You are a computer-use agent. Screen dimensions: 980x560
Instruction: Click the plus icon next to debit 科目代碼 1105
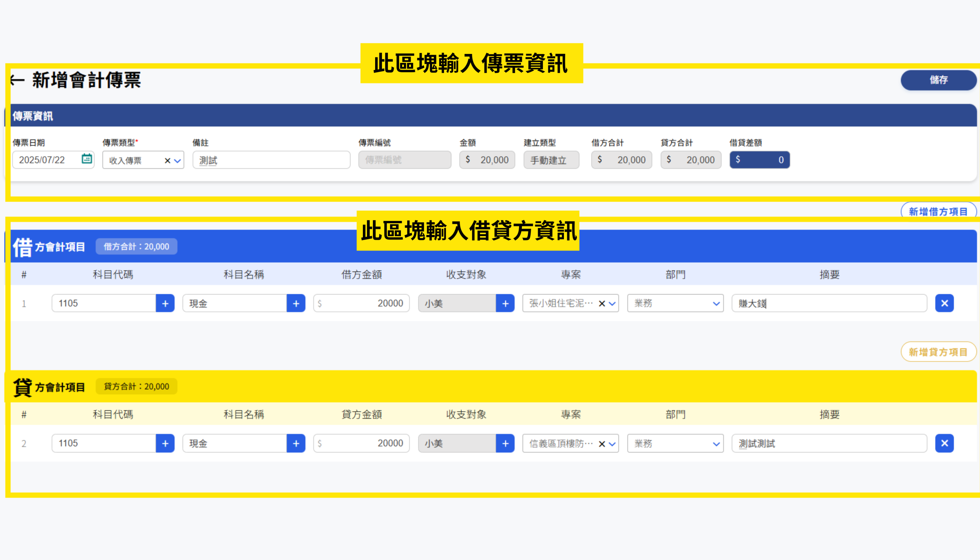pos(165,303)
